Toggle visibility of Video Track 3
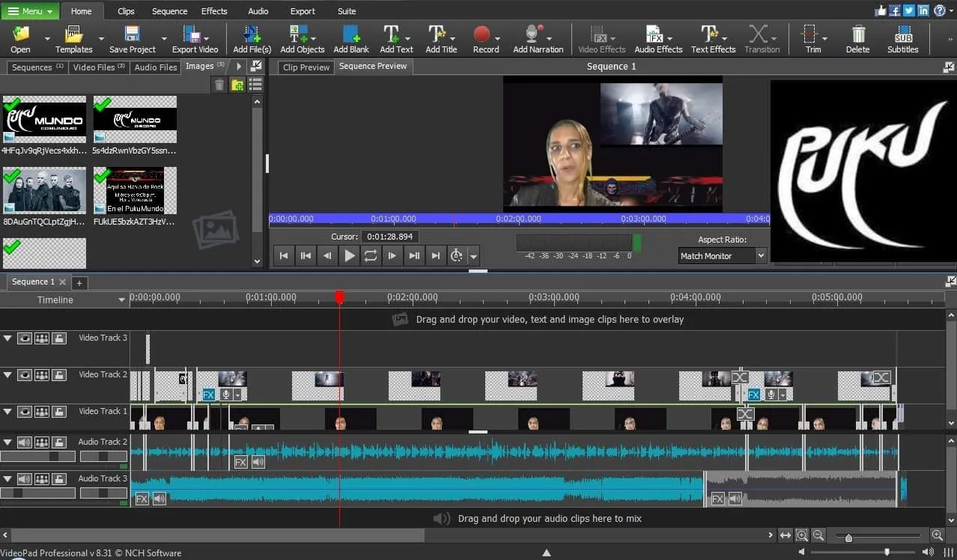The image size is (957, 560). coord(25,338)
